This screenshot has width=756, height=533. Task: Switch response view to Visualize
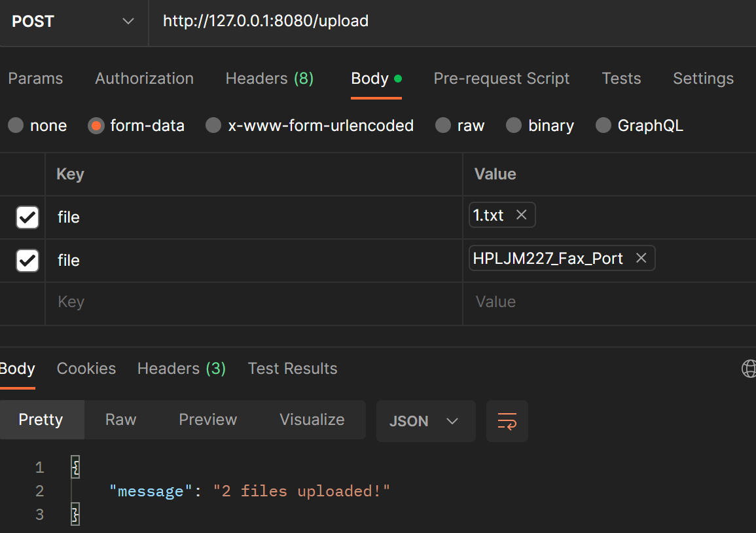312,420
